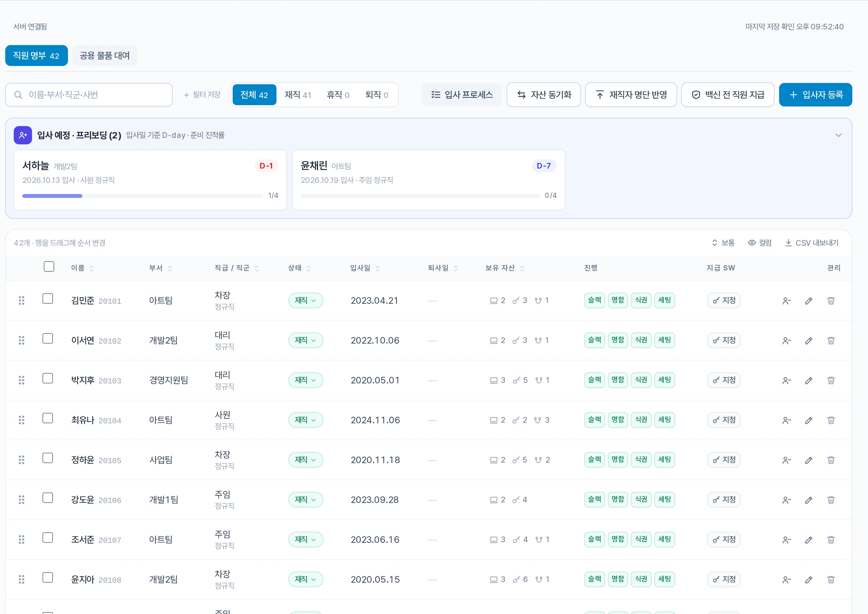
Task: Grab drag handle of 김민준 row
Action: click(22, 300)
